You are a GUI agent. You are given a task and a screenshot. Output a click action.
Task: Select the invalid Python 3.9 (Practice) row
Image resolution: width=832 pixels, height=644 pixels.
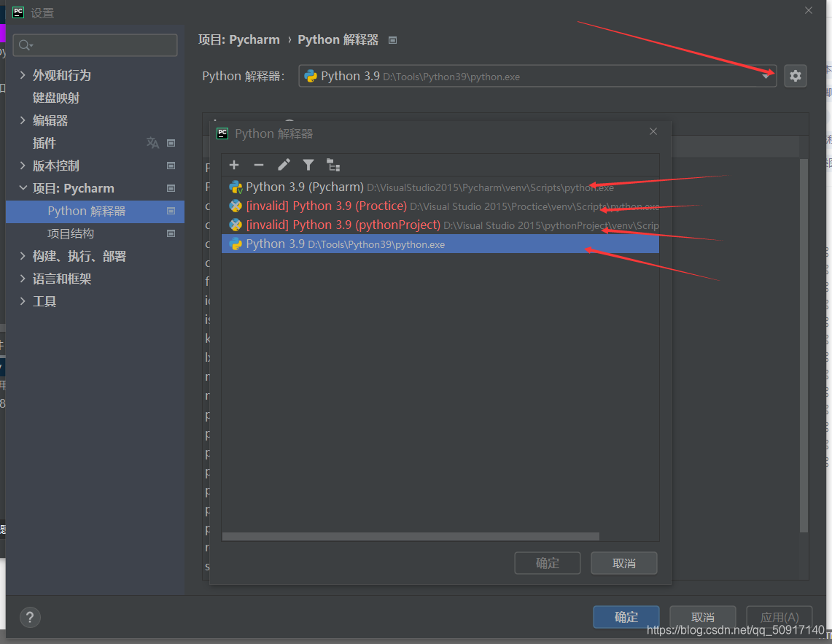[x=440, y=206]
